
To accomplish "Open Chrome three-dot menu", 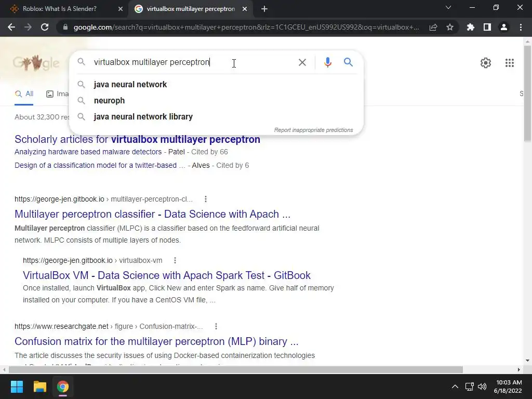I will click(521, 27).
